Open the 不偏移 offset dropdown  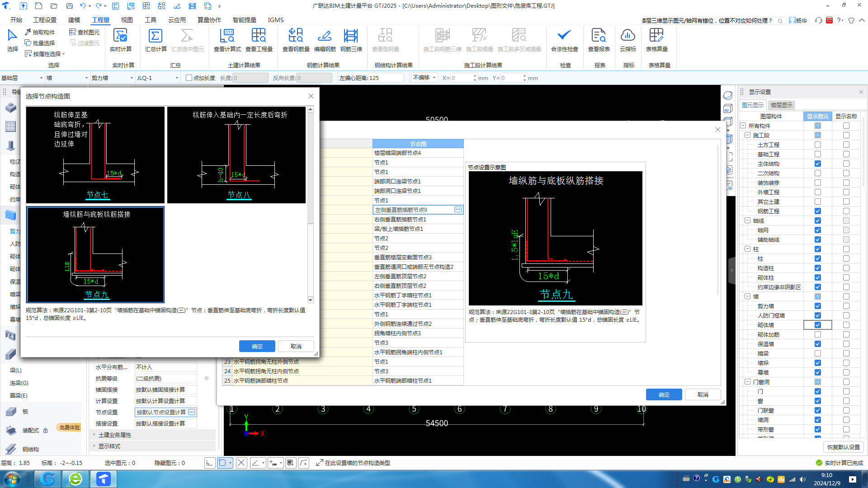425,78
